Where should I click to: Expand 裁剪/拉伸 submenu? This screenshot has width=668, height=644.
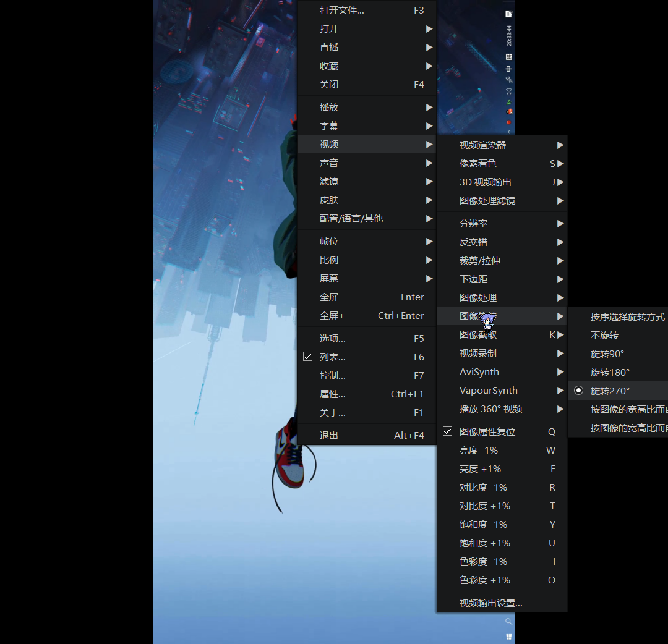pyautogui.click(x=502, y=261)
